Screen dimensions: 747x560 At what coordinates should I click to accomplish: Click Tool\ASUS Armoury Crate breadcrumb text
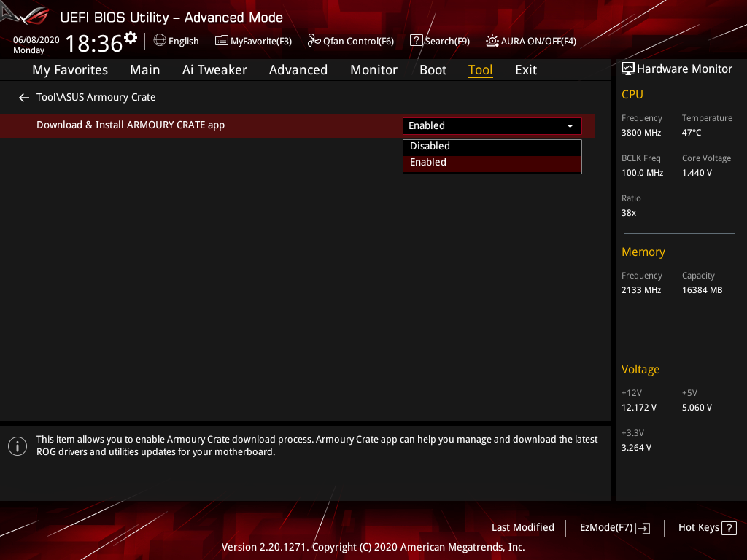pyautogui.click(x=96, y=97)
